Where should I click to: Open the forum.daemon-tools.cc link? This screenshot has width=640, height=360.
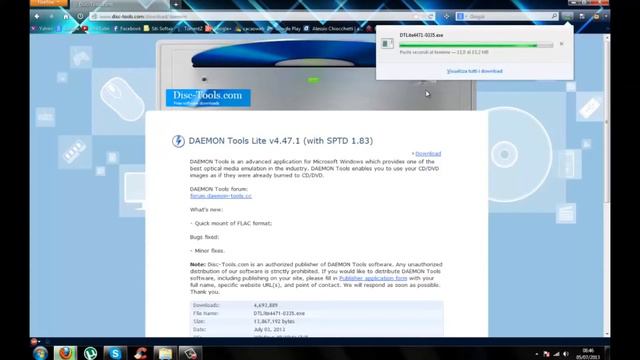221,196
